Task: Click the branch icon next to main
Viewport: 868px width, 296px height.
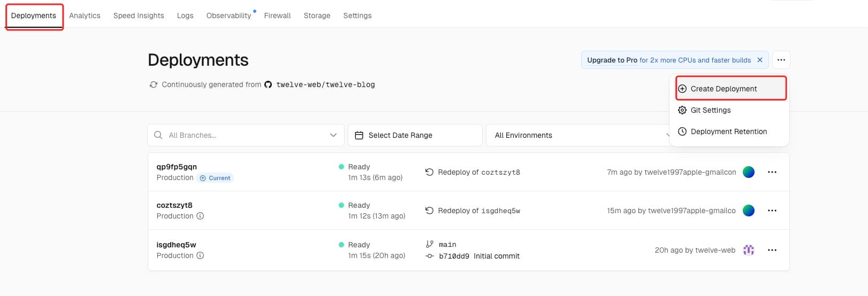Action: pyautogui.click(x=429, y=244)
